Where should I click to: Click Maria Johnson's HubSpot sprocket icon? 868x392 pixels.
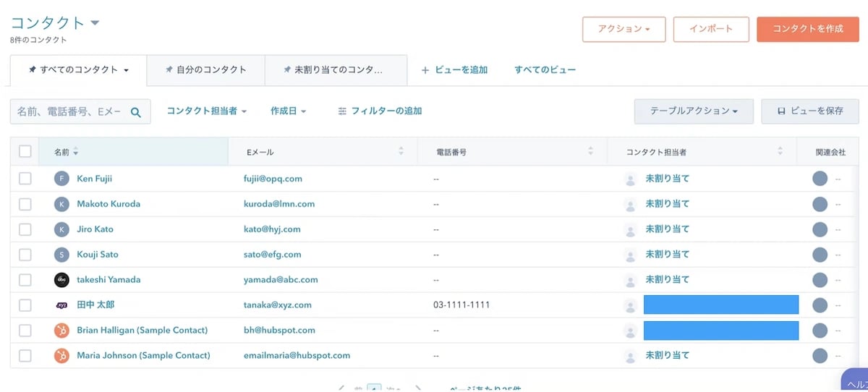[62, 356]
